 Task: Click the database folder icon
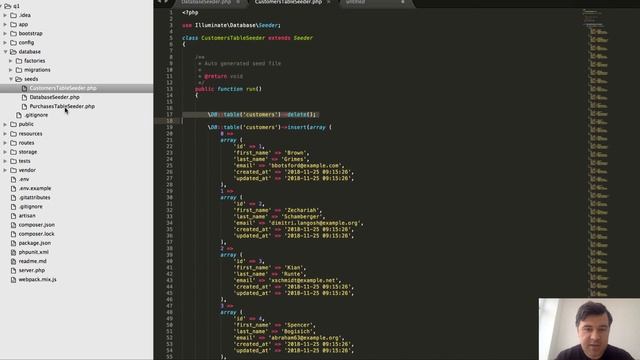click(x=13, y=52)
